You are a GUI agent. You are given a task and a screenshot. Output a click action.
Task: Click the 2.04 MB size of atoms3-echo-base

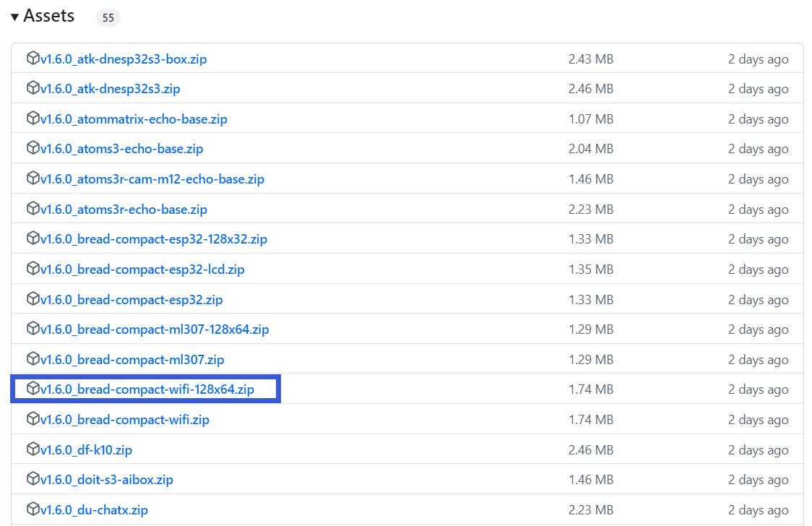(591, 149)
